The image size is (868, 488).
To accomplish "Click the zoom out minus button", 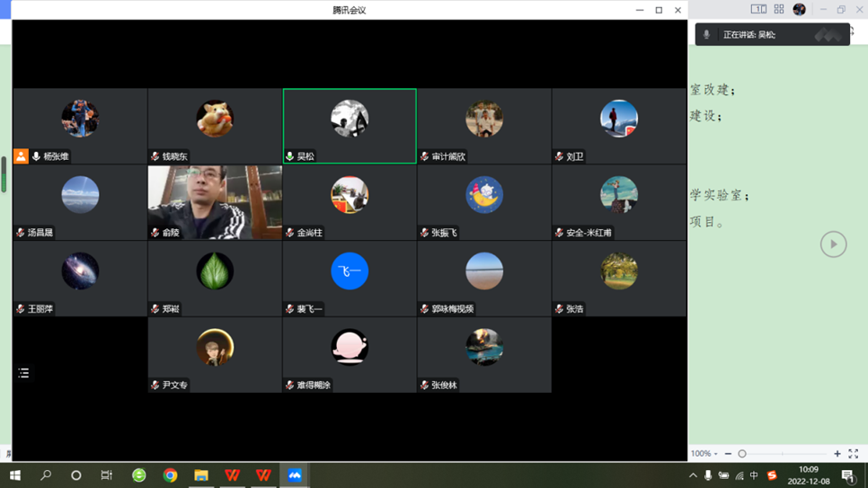I will point(728,454).
